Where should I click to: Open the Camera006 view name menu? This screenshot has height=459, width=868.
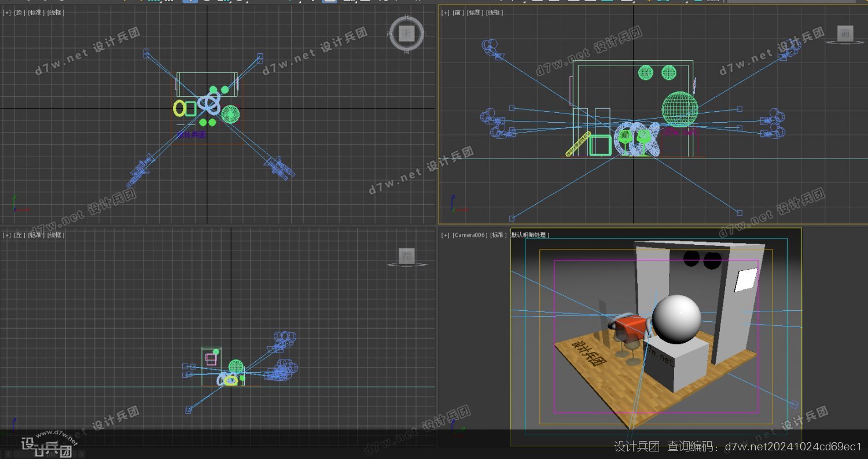(469, 235)
